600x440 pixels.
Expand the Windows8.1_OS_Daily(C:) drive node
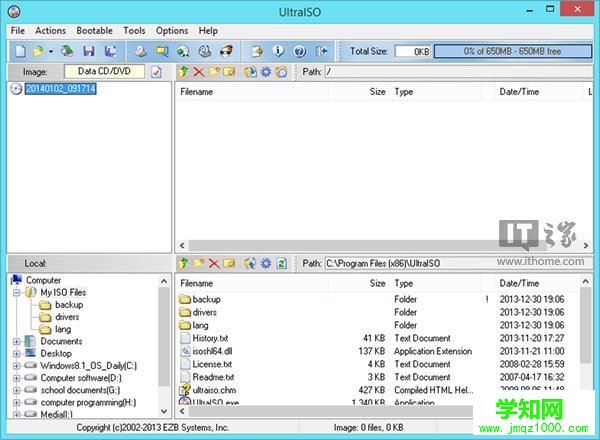click(16, 366)
